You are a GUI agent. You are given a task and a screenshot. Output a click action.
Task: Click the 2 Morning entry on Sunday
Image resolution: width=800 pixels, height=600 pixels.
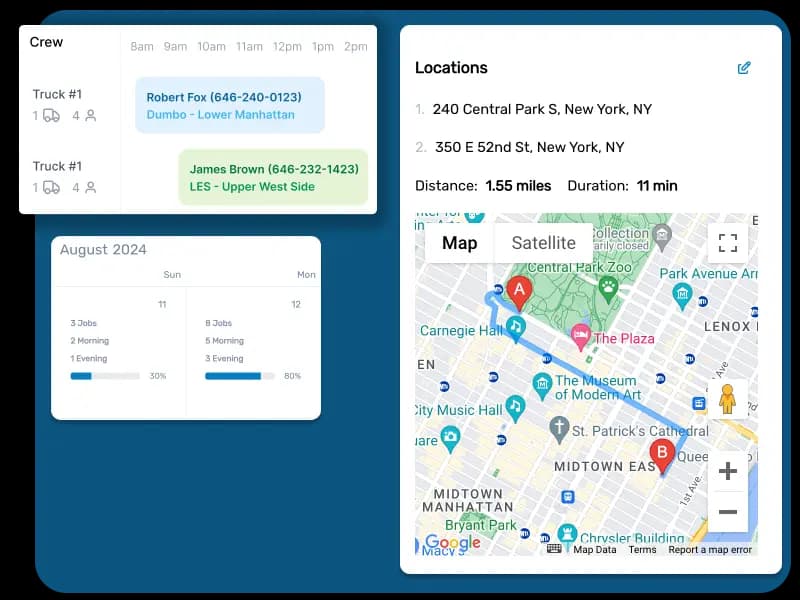click(x=90, y=341)
